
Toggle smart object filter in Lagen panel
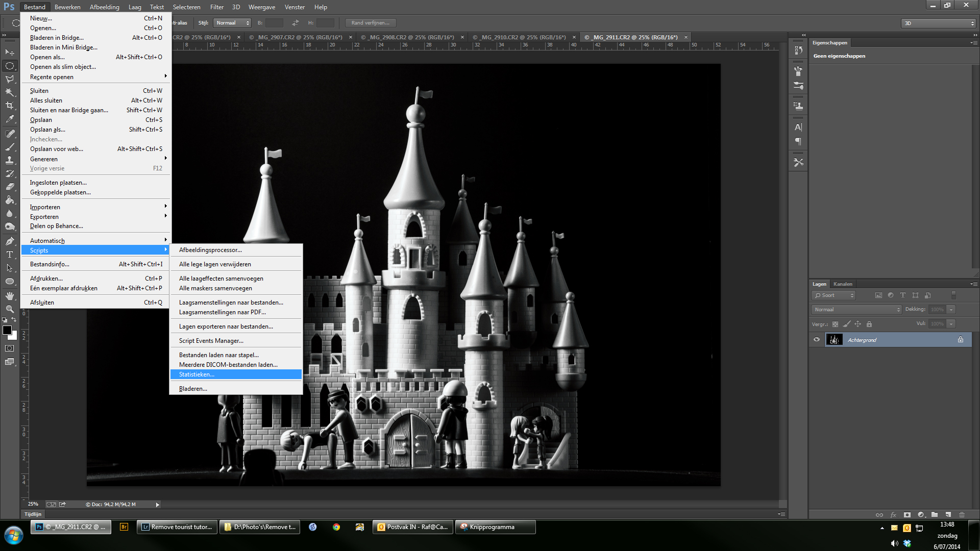click(x=927, y=295)
